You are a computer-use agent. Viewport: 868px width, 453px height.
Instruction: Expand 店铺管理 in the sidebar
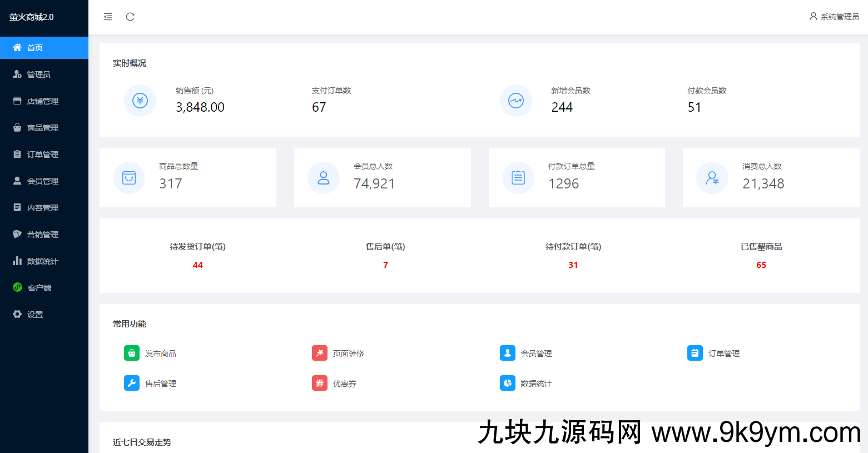pos(43,101)
